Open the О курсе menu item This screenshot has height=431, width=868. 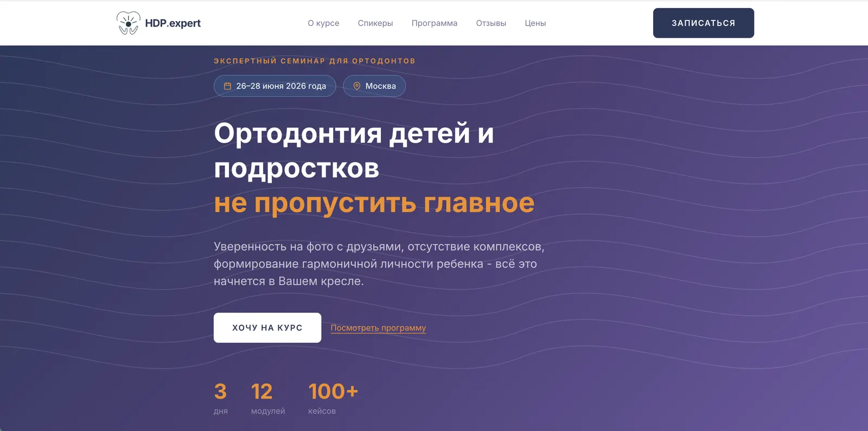point(323,23)
